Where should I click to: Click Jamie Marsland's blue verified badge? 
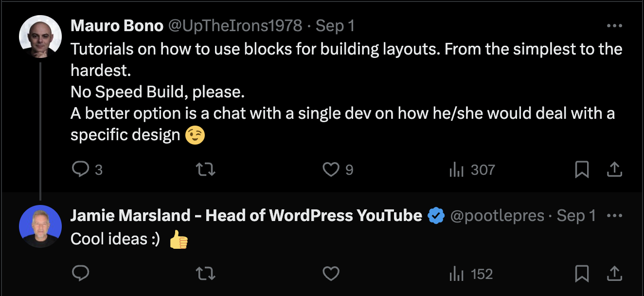(436, 216)
